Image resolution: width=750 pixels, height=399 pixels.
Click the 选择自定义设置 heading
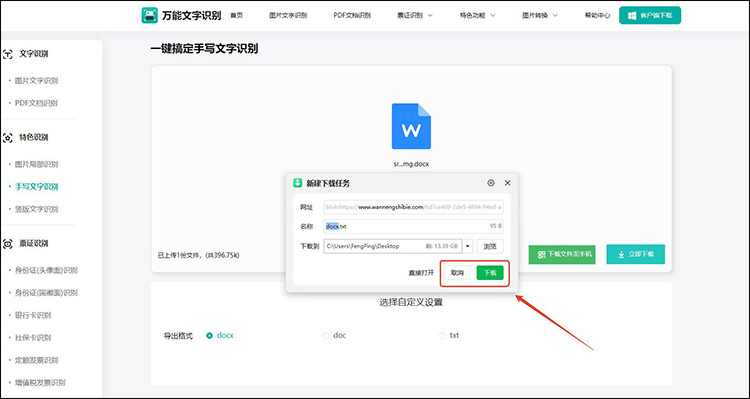tap(411, 302)
